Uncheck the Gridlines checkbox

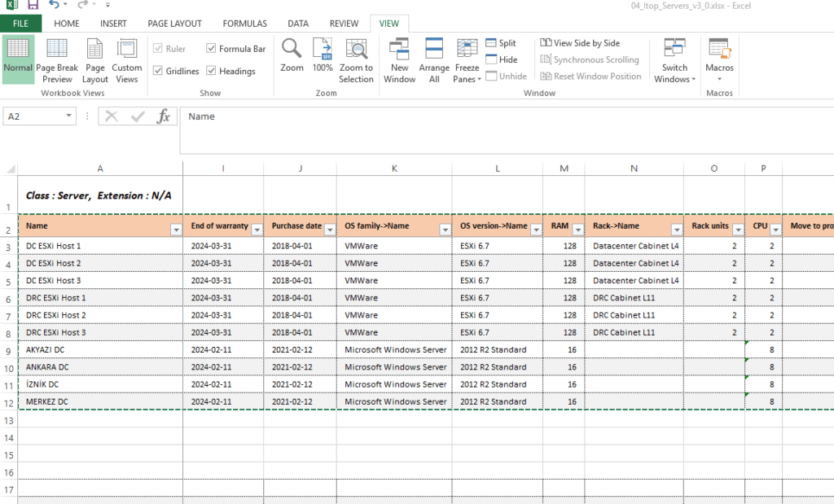[159, 71]
